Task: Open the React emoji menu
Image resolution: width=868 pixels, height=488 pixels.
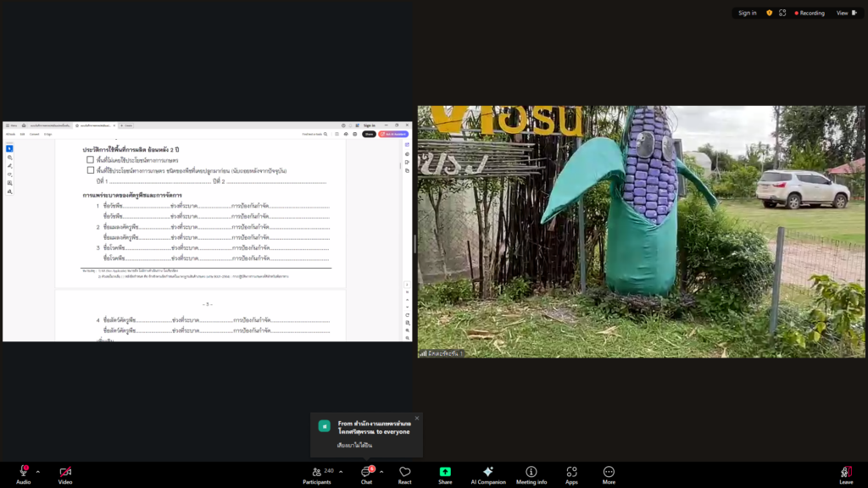Action: [404, 474]
